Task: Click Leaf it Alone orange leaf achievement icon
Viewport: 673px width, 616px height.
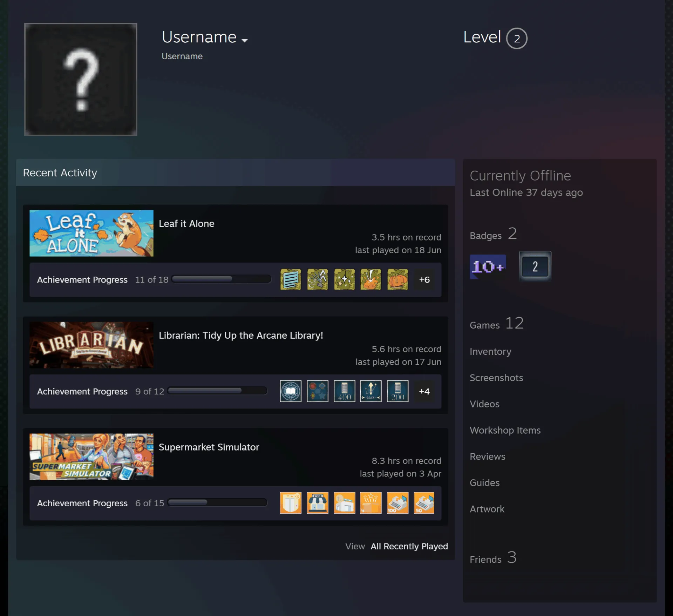Action: pos(371,279)
